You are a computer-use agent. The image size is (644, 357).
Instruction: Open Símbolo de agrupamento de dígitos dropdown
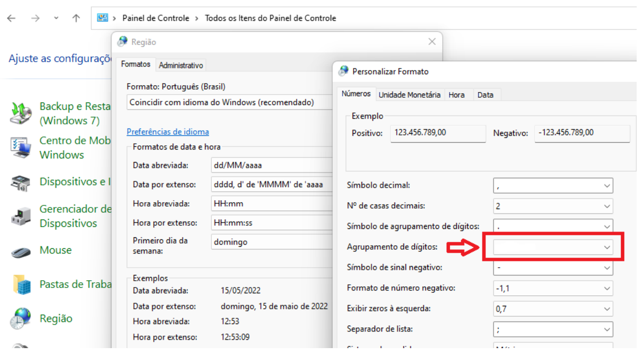click(553, 226)
